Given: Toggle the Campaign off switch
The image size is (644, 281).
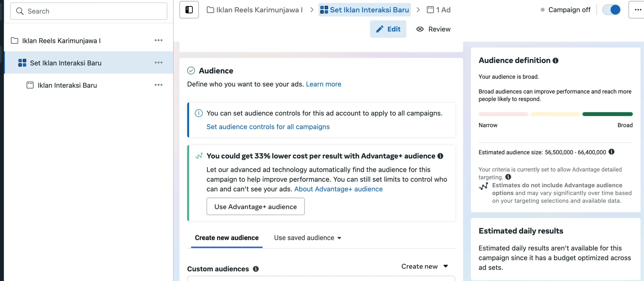Looking at the screenshot, I should (611, 10).
